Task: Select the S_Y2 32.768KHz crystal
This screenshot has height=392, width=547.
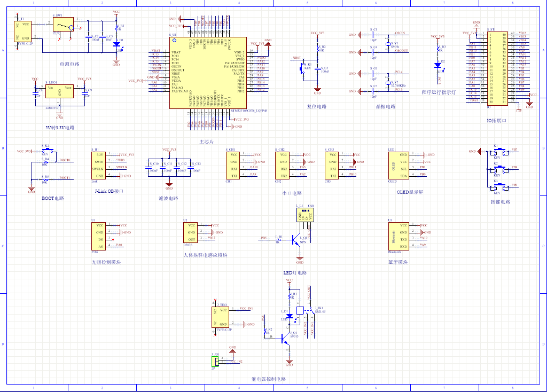Action: pos(388,83)
